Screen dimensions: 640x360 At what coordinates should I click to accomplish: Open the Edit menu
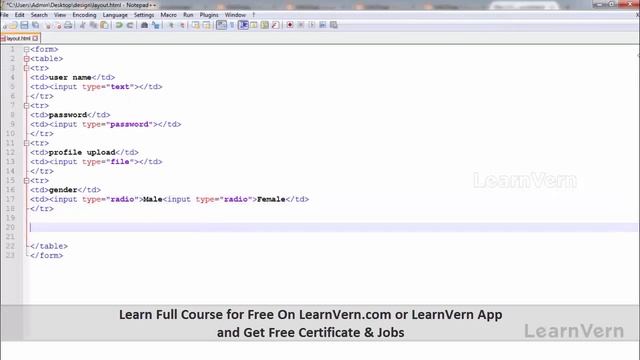[x=19, y=15]
